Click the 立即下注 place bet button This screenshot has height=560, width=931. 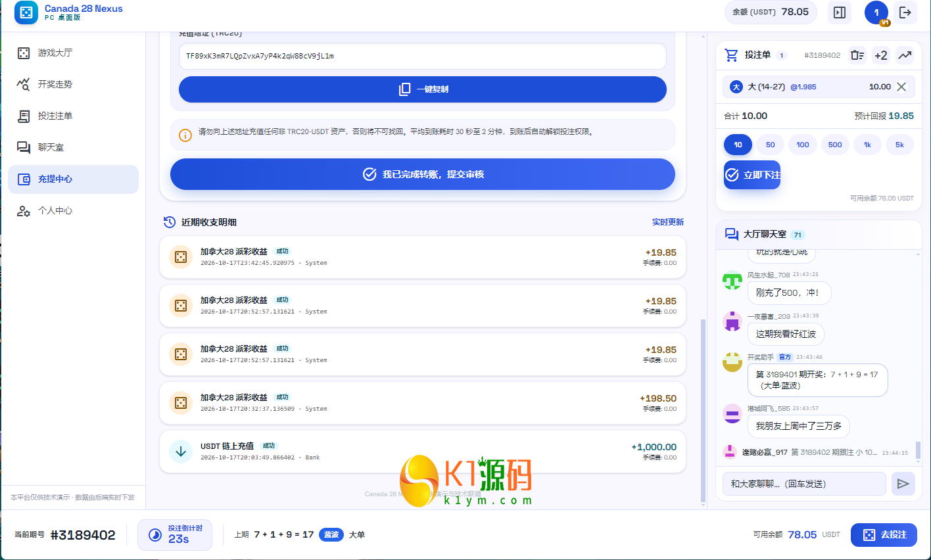pos(752,175)
